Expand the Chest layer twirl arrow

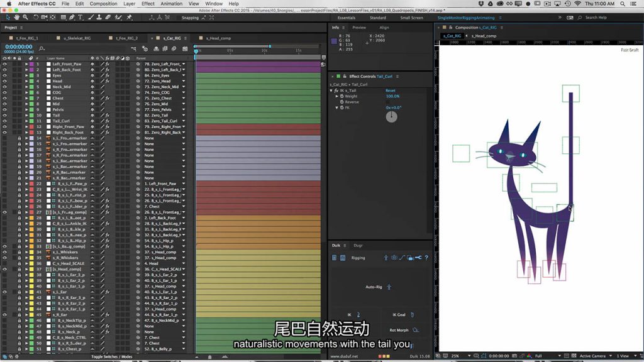point(26,99)
